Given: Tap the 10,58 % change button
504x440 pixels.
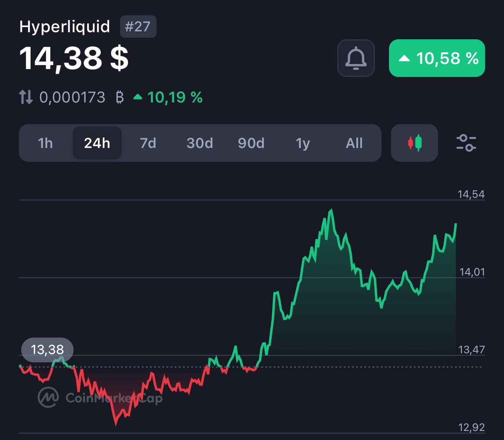Looking at the screenshot, I should pos(437,58).
